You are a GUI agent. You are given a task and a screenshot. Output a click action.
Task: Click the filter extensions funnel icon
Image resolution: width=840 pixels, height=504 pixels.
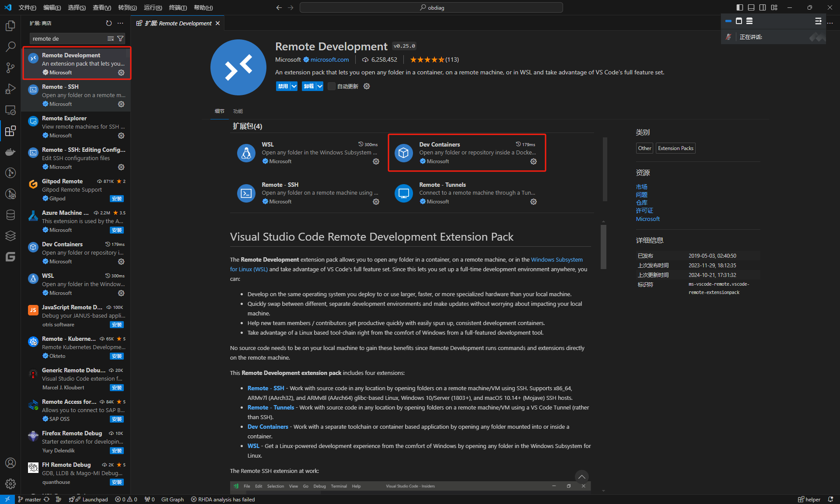coord(120,38)
